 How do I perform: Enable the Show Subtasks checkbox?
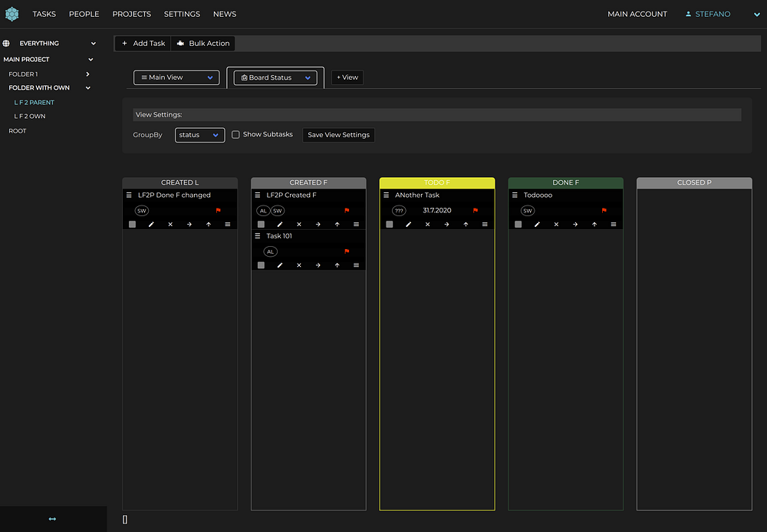click(236, 135)
